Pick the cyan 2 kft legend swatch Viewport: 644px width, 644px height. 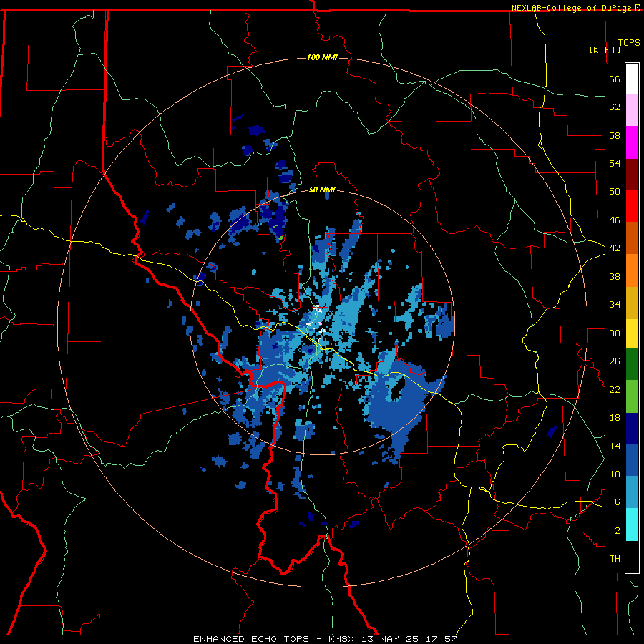click(632, 525)
